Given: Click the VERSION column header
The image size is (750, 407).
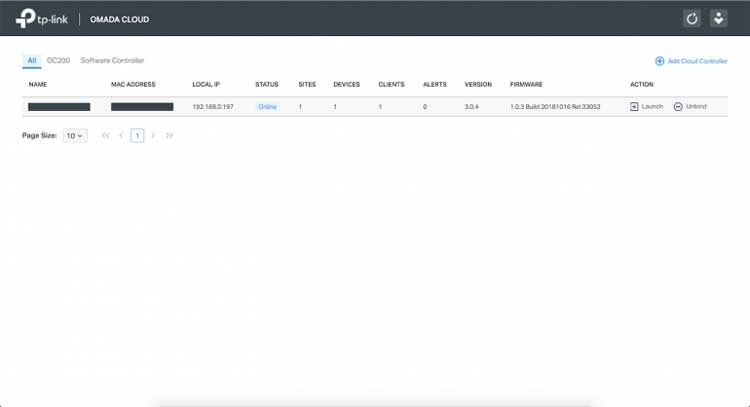Looking at the screenshot, I should click(x=478, y=85).
